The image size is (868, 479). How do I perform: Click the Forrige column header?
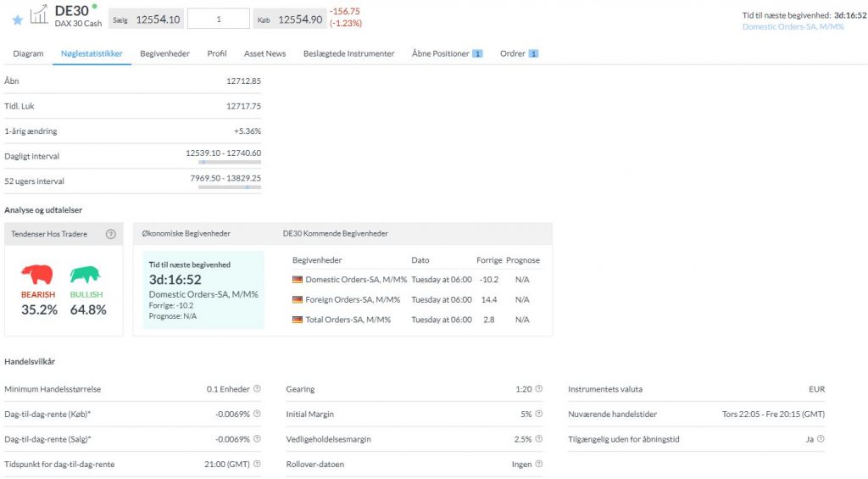(x=489, y=260)
